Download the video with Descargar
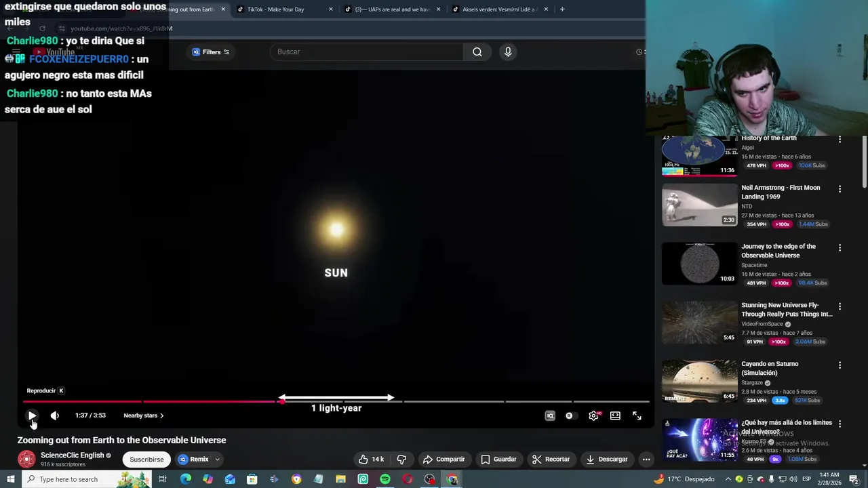 tap(607, 460)
